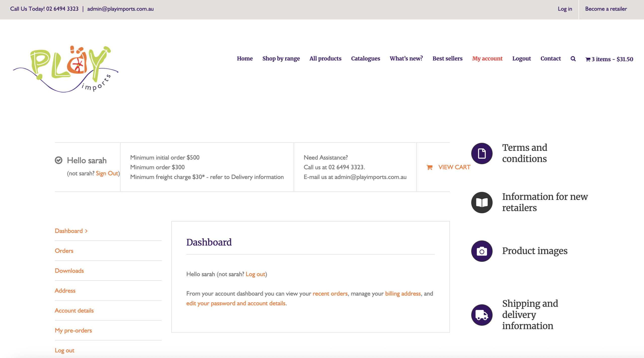Follow the billing address link
This screenshot has height=358, width=644.
pos(403,294)
